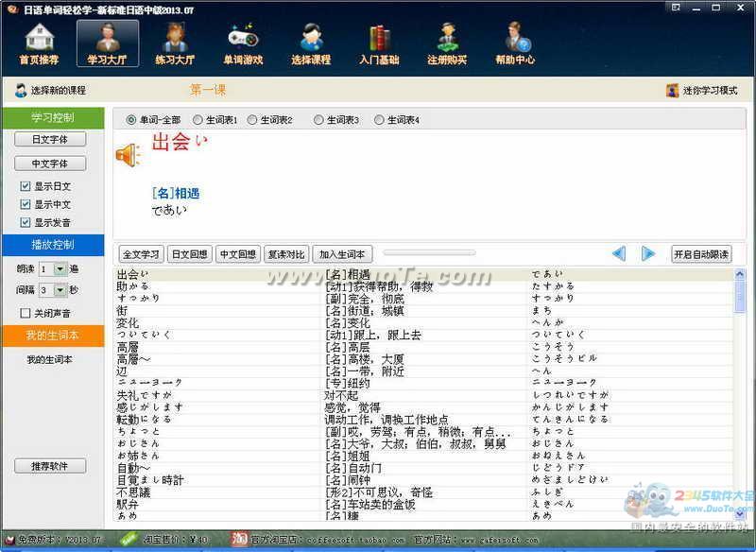Screen dimensions: 756x552
Task: Enable the 关闭声音 mute checkbox
Action: 26,313
